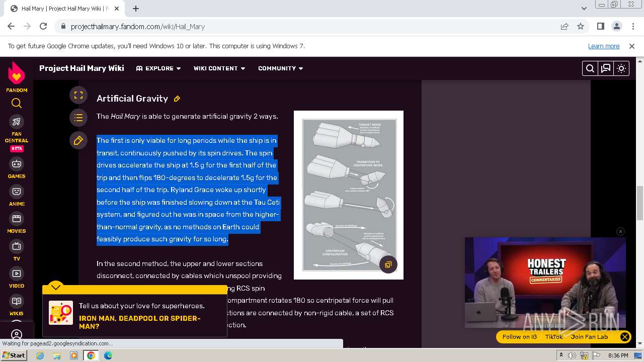
Task: Edit the Artificial Gravity section pencil
Action: 177,99
